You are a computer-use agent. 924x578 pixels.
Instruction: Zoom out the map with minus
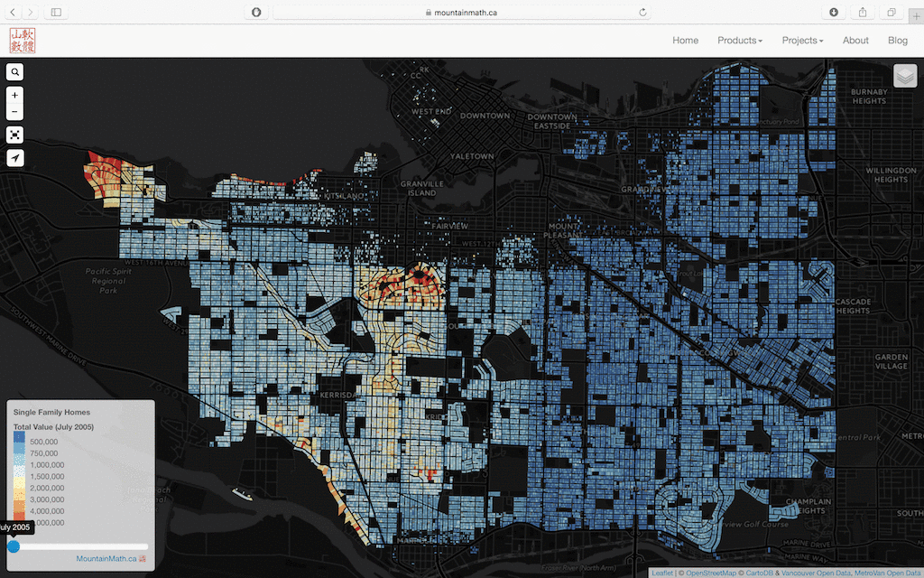click(15, 111)
